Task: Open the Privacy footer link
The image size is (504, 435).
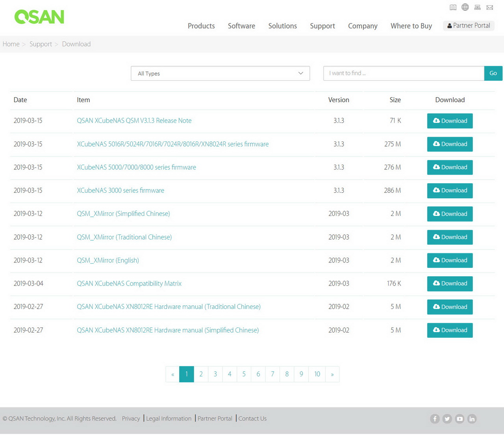Action: tap(131, 418)
